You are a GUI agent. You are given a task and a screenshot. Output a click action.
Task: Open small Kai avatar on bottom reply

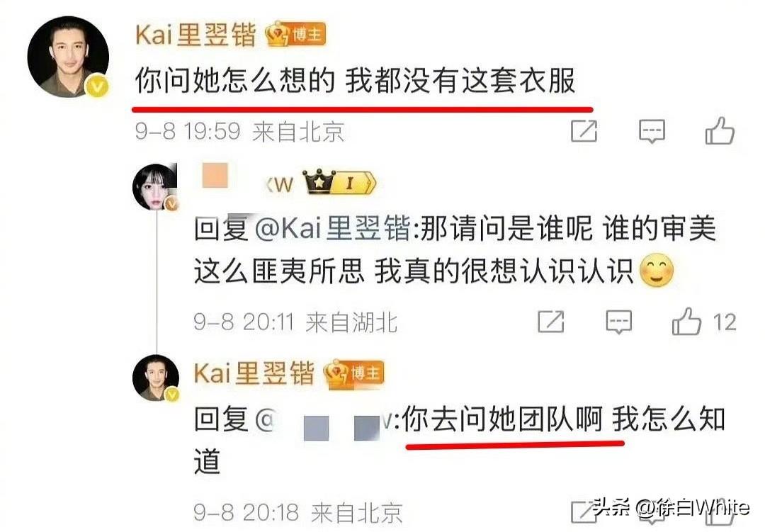[156, 378]
